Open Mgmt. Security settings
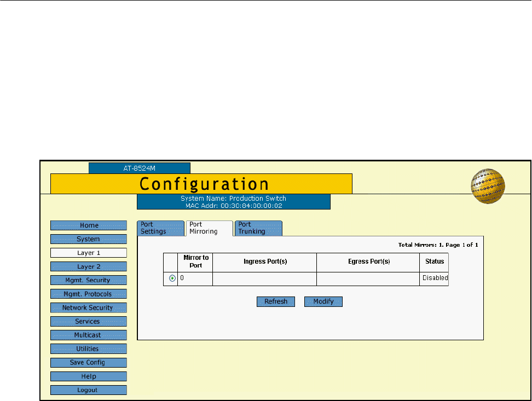 (89, 280)
